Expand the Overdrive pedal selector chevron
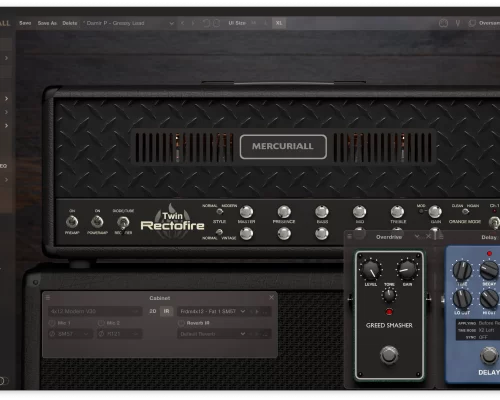The width and height of the screenshot is (500, 400). click(x=417, y=236)
